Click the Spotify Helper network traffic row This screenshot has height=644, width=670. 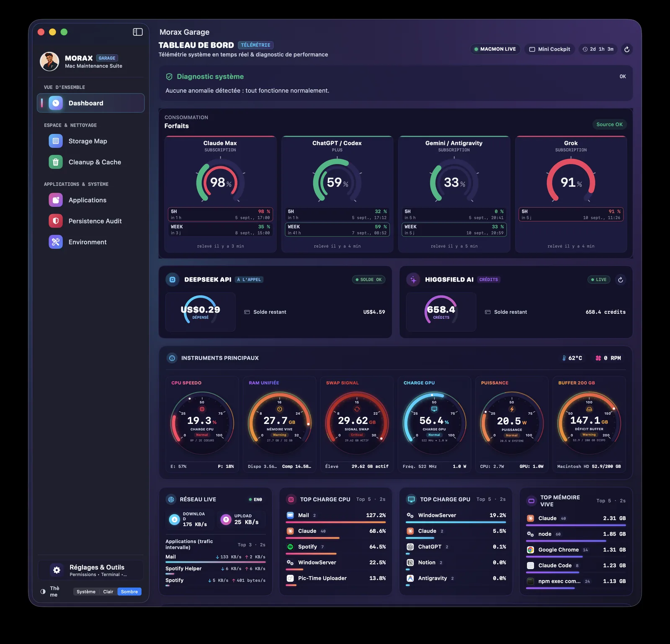coord(215,570)
